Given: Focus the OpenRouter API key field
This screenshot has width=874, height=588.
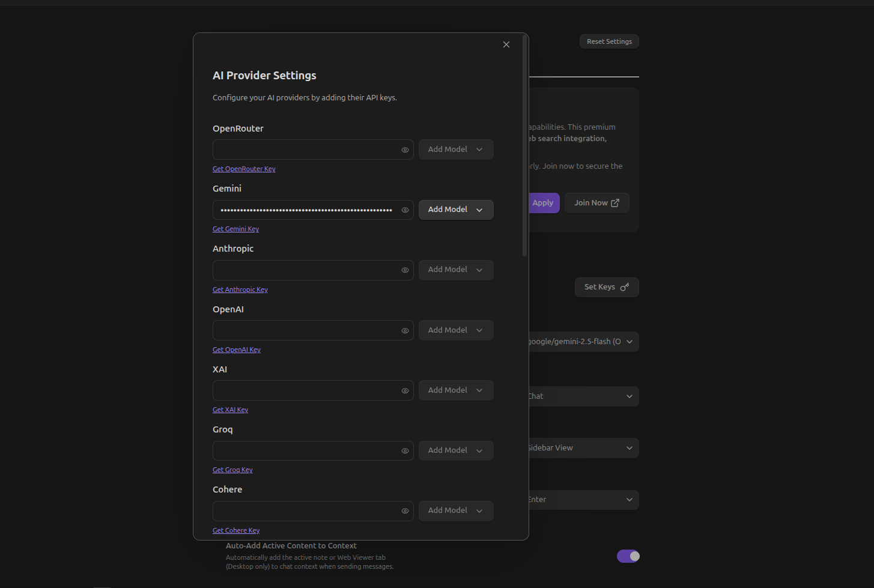Looking at the screenshot, I should (x=313, y=150).
